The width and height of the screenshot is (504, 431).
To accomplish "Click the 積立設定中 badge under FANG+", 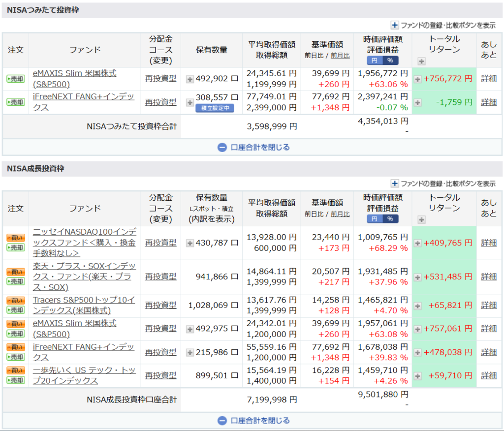I will (215, 108).
